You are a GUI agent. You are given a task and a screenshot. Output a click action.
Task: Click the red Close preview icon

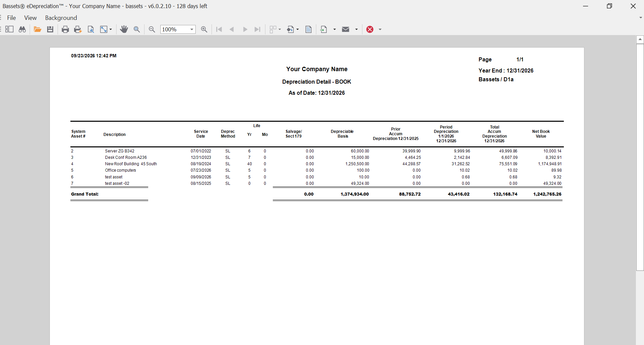[370, 29]
